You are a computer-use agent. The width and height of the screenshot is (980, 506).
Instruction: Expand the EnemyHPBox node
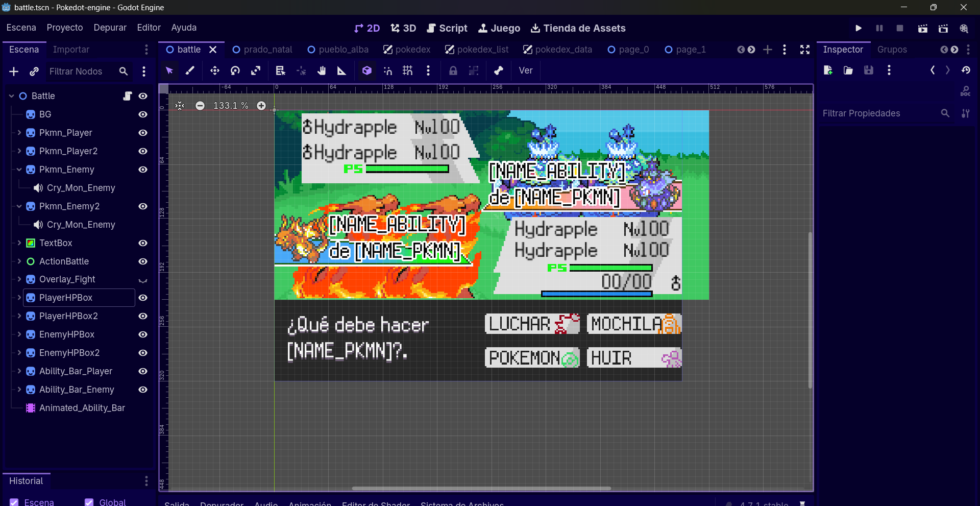click(x=19, y=334)
